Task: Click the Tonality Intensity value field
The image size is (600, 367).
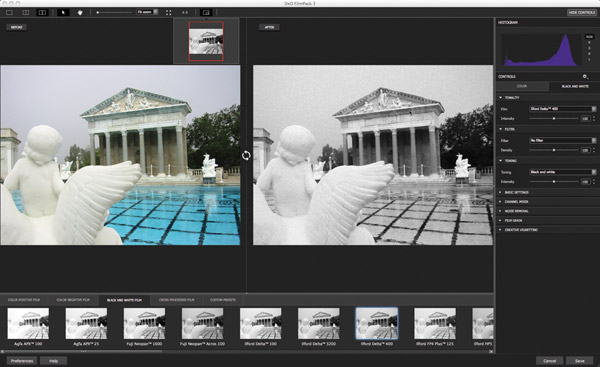Action: (585, 119)
